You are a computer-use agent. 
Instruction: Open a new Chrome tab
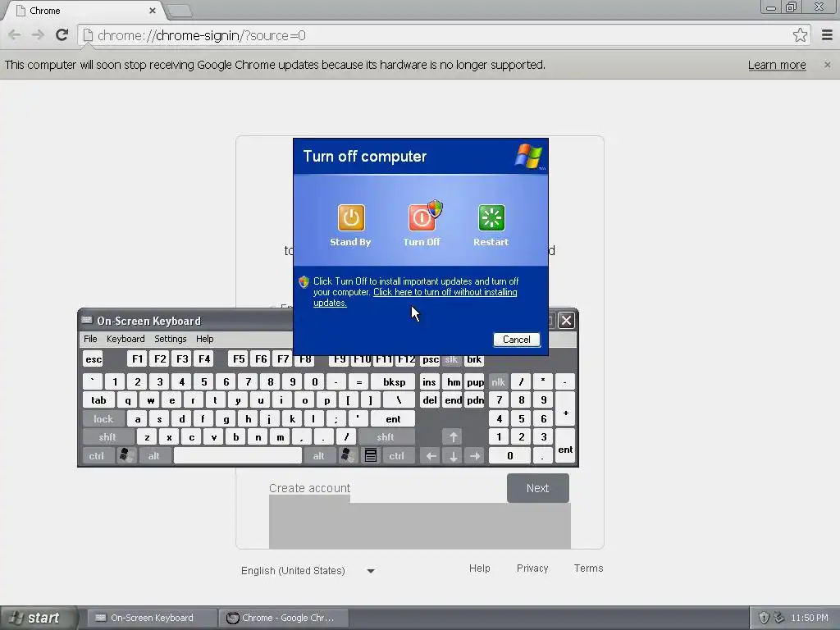point(179,11)
